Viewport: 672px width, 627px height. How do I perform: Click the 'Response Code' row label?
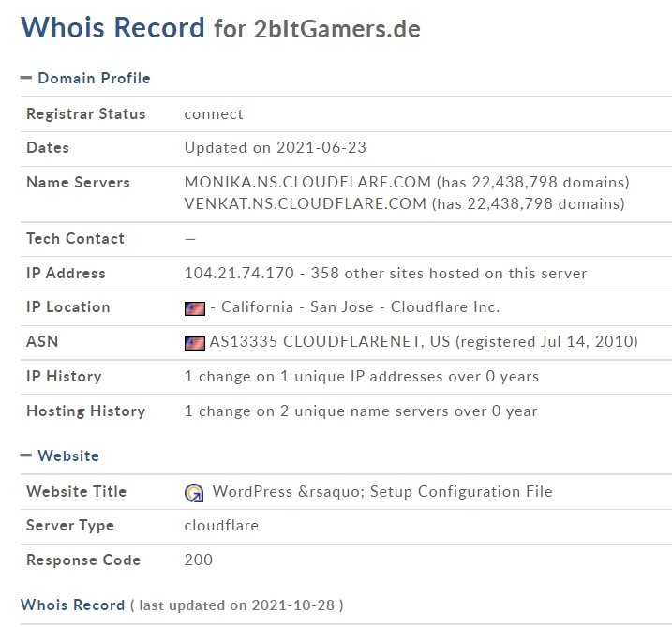coord(83,560)
